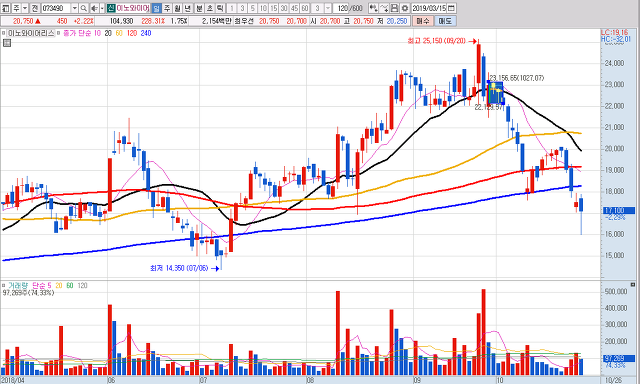Click the moving average 120 legend label
The image size is (640, 384).
pyautogui.click(x=132, y=33)
